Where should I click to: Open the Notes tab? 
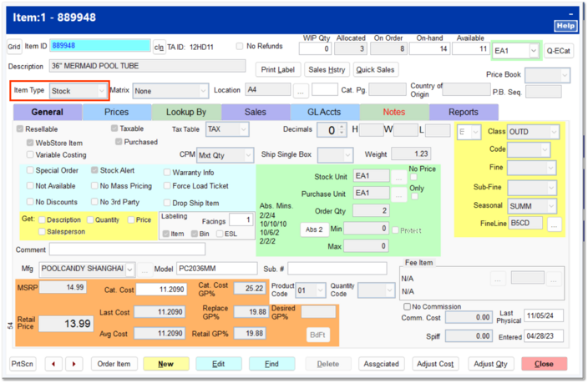point(394,112)
